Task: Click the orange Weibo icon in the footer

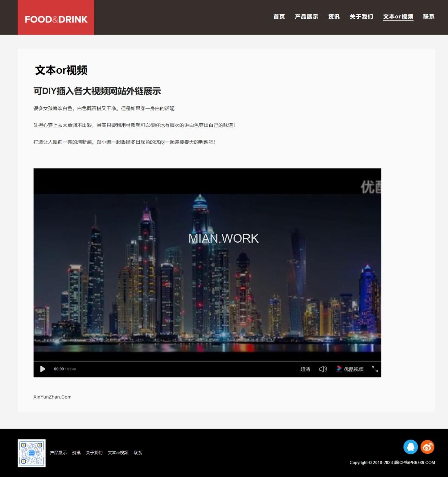Action: click(427, 447)
